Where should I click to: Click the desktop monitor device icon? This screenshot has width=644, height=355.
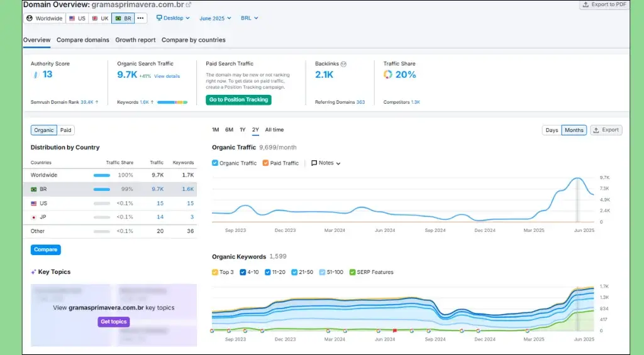(x=159, y=18)
